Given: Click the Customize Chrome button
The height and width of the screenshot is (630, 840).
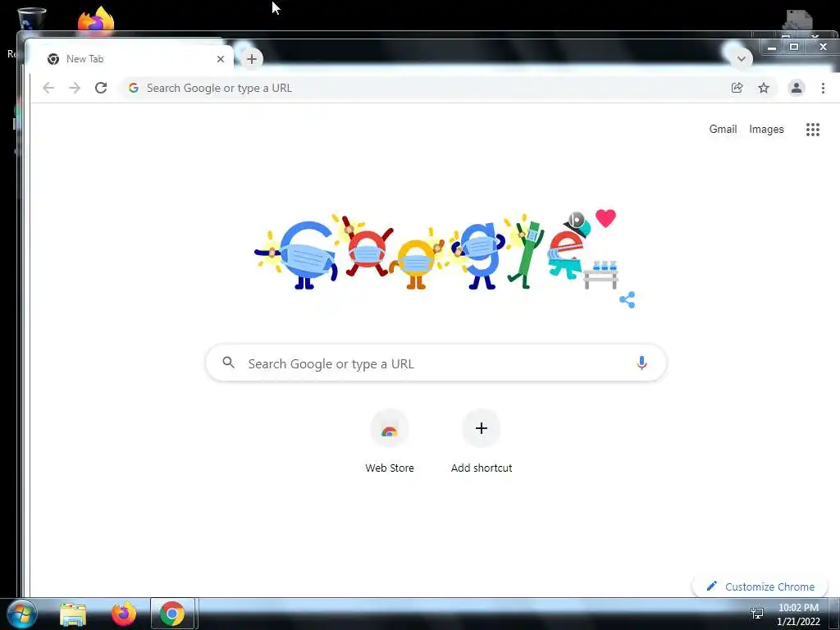Looking at the screenshot, I should click(x=761, y=587).
